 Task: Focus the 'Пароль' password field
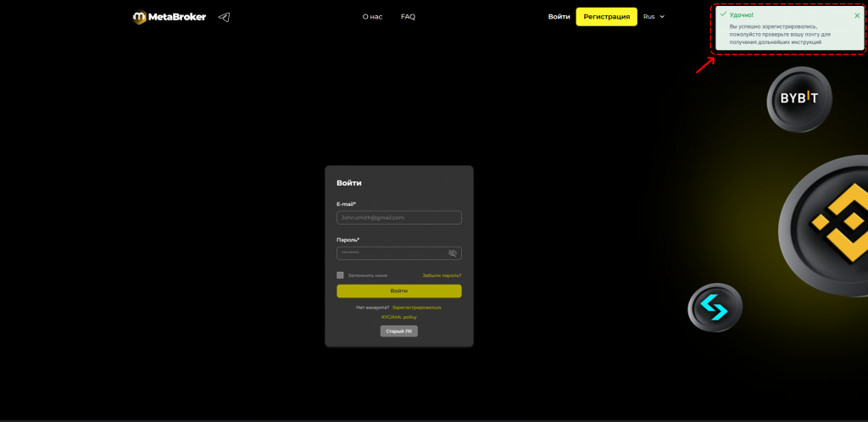pyautogui.click(x=399, y=253)
